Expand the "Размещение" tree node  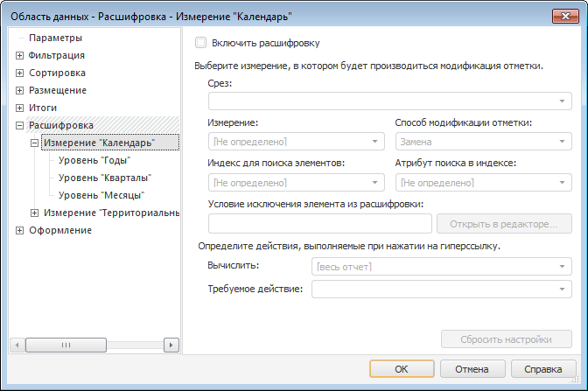click(19, 90)
